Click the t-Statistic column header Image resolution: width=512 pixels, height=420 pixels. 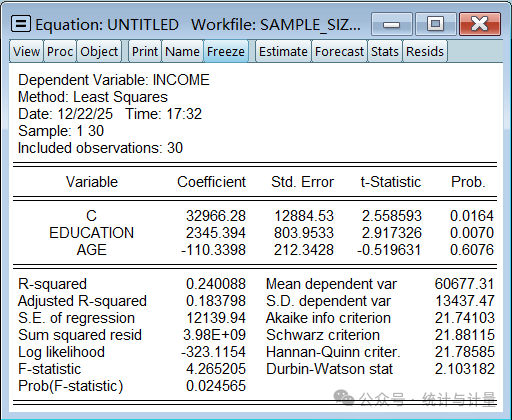pyautogui.click(x=391, y=182)
